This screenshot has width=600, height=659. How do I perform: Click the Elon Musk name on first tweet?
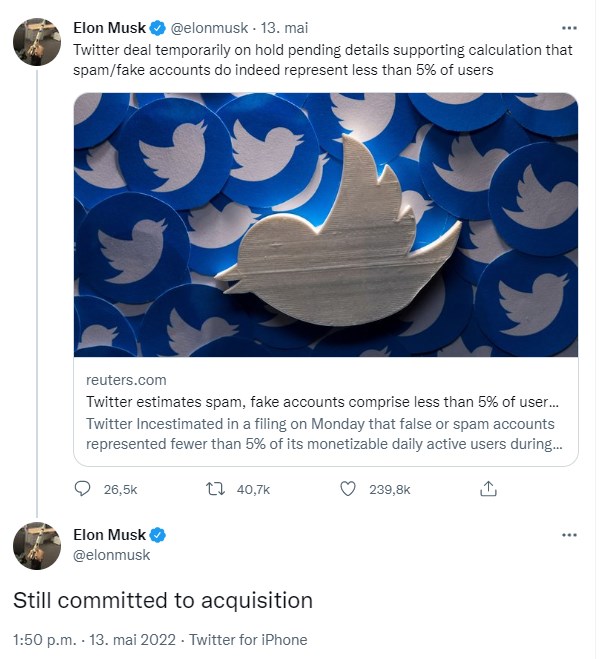(109, 27)
